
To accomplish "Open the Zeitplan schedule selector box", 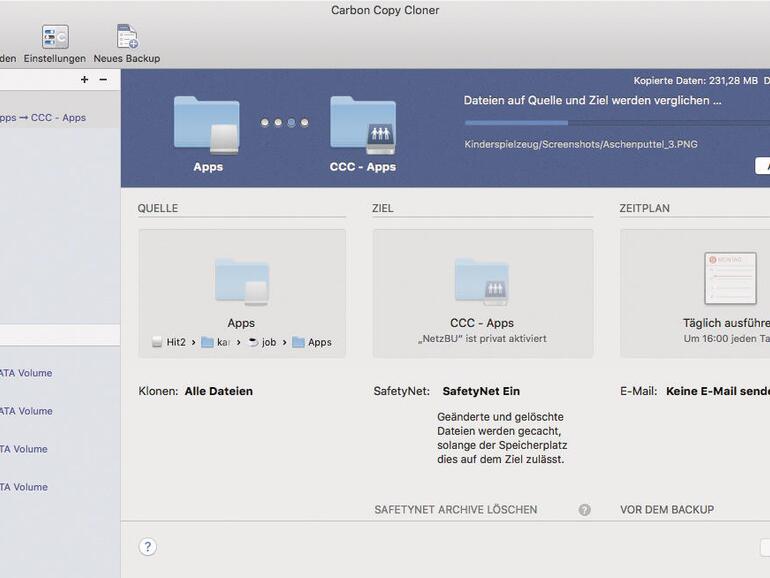I will 695,293.
